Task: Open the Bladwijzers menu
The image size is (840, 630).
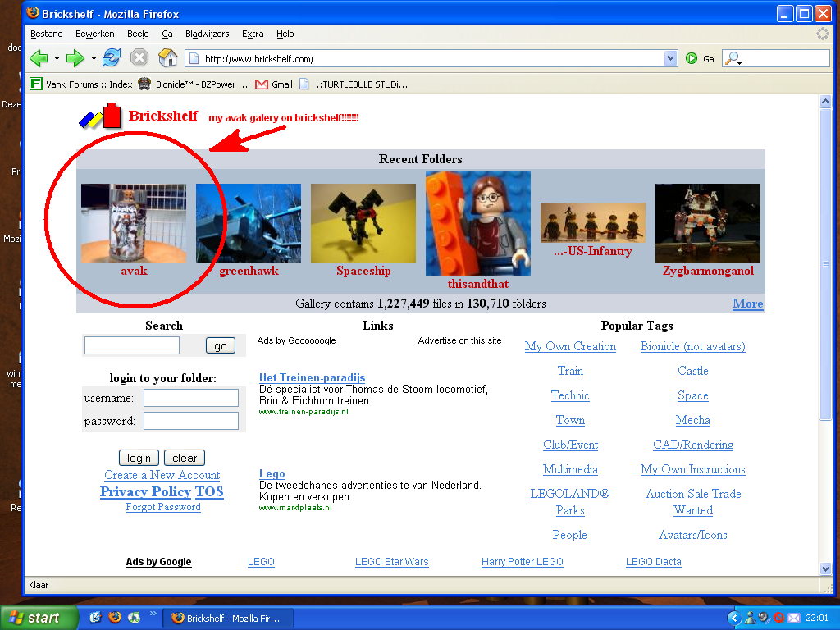Action: [207, 34]
